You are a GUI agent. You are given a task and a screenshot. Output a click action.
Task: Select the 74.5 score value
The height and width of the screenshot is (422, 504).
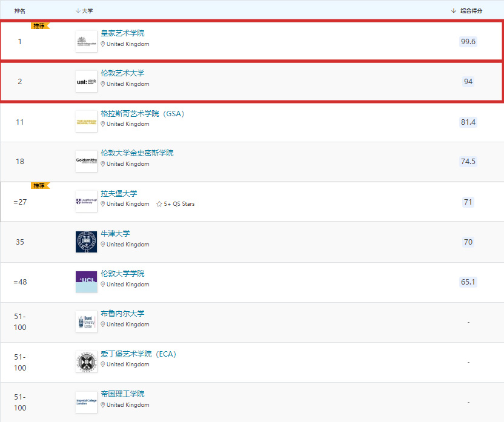468,161
